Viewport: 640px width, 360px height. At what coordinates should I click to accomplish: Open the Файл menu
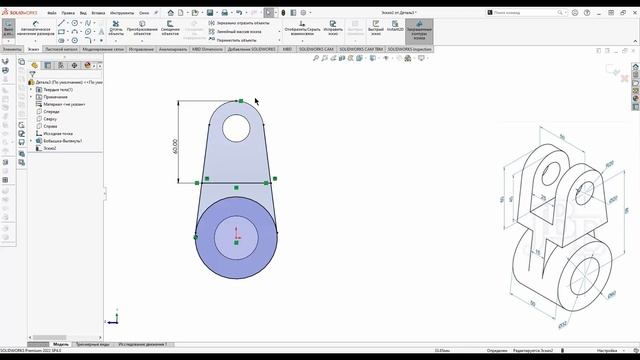click(52, 13)
